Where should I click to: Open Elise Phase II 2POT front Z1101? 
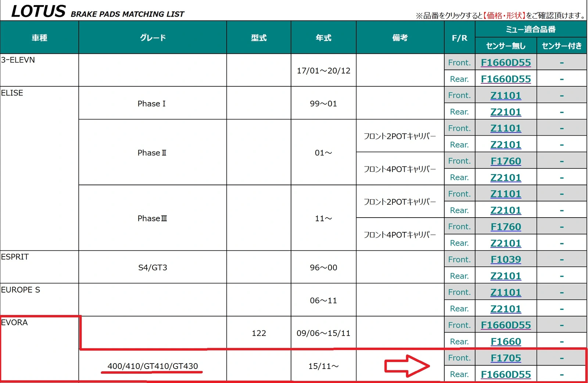(506, 128)
